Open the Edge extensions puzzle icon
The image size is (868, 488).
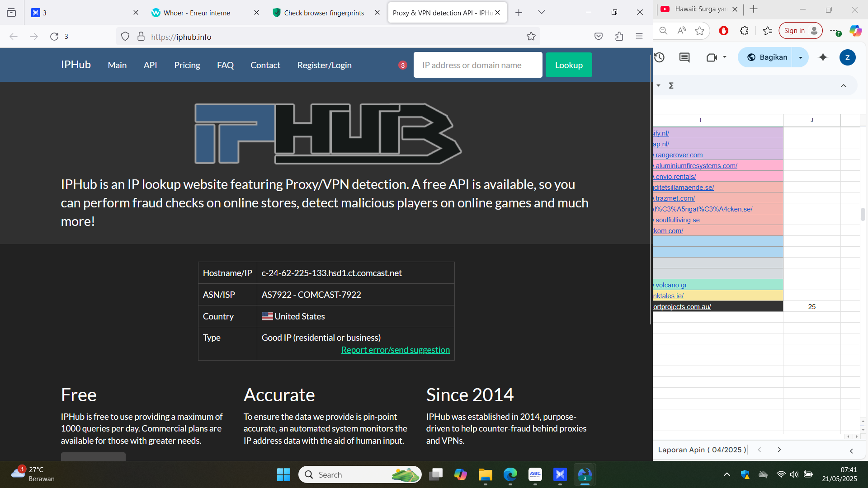744,31
